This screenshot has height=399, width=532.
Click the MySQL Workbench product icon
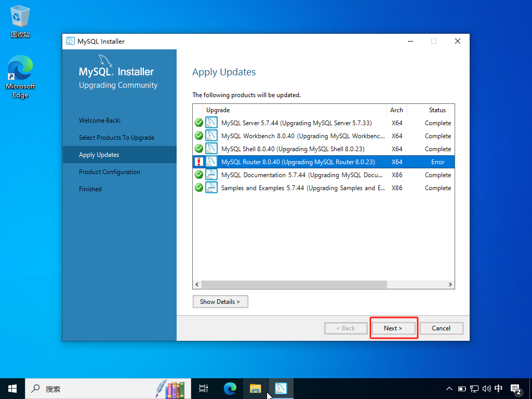click(x=211, y=136)
